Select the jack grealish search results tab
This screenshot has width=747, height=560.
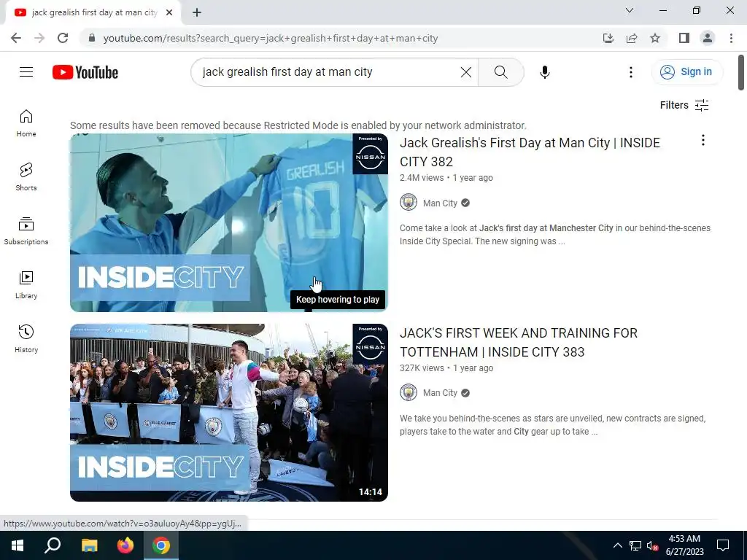(93, 12)
